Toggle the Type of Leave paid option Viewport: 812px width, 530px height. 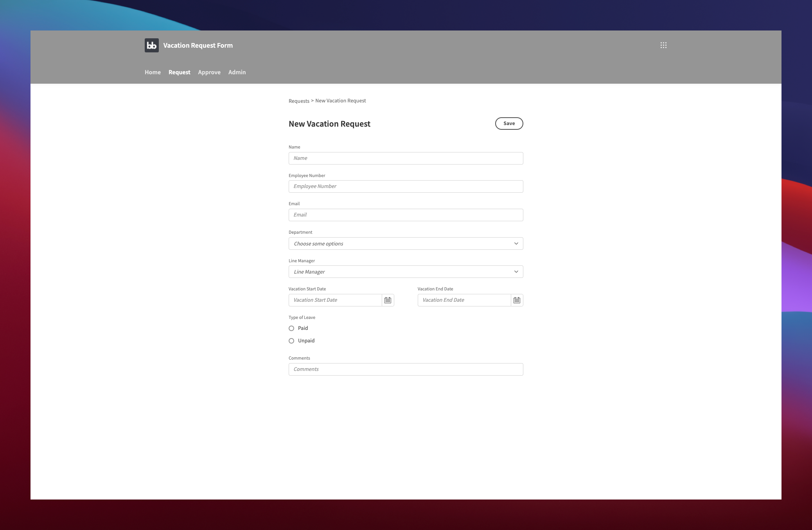click(291, 328)
